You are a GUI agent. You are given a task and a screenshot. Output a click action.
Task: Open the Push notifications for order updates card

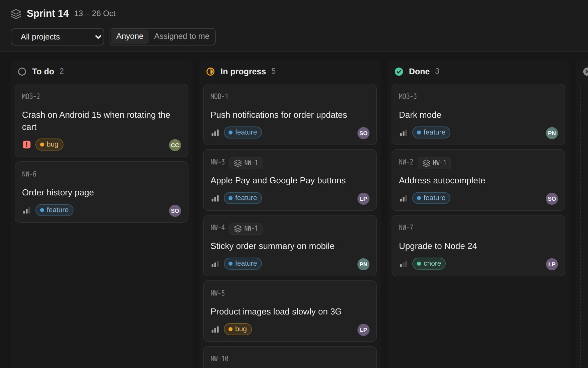290,114
